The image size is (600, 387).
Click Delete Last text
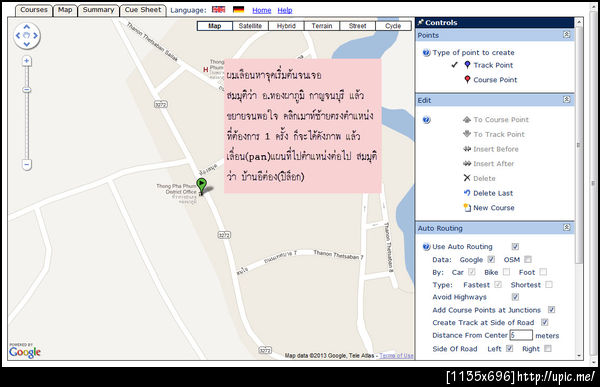(x=493, y=193)
